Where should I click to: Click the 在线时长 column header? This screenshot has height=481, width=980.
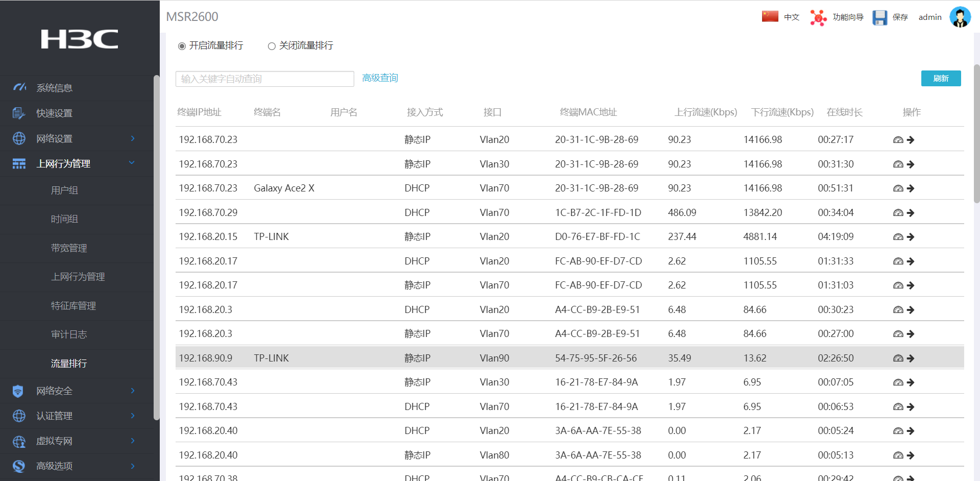coord(845,112)
